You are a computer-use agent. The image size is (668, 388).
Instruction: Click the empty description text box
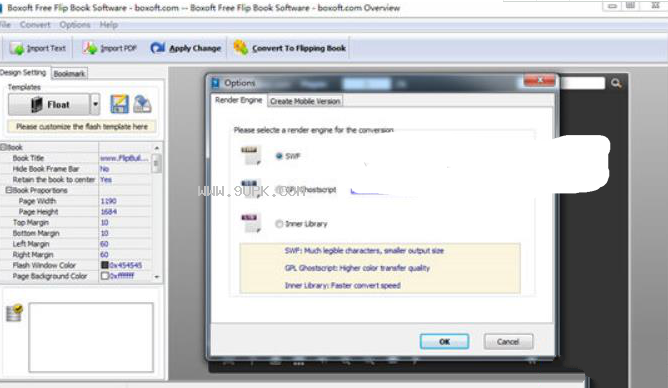(x=91, y=337)
